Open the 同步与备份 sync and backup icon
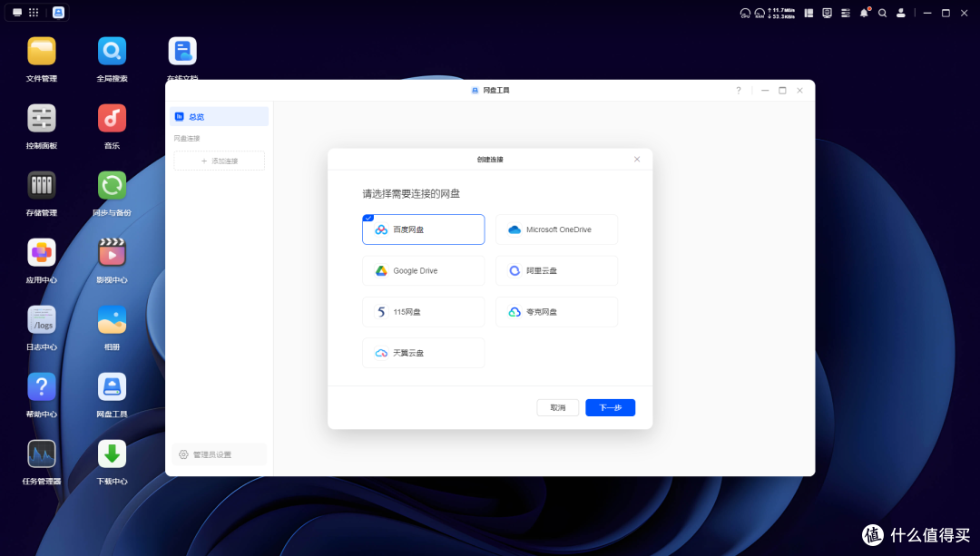Screen dimensions: 980x556 pyautogui.click(x=112, y=186)
